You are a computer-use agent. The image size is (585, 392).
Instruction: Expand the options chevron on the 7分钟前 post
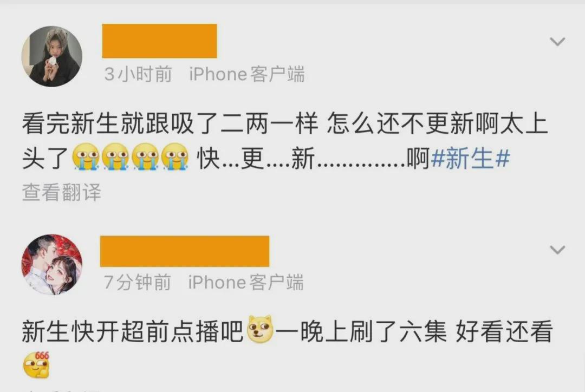pyautogui.click(x=557, y=250)
